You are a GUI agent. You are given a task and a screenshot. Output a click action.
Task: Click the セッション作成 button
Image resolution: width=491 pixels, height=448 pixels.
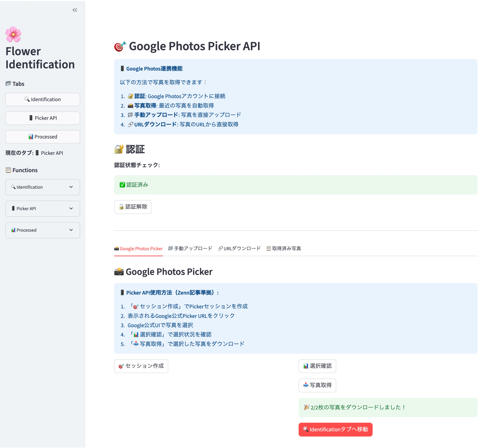coord(141,366)
